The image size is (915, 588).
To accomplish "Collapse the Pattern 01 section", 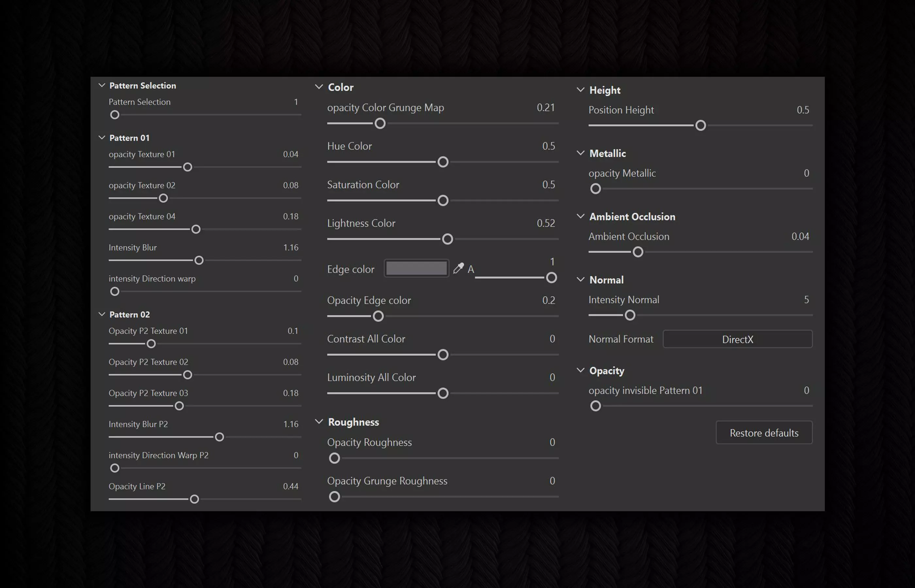I will point(102,138).
